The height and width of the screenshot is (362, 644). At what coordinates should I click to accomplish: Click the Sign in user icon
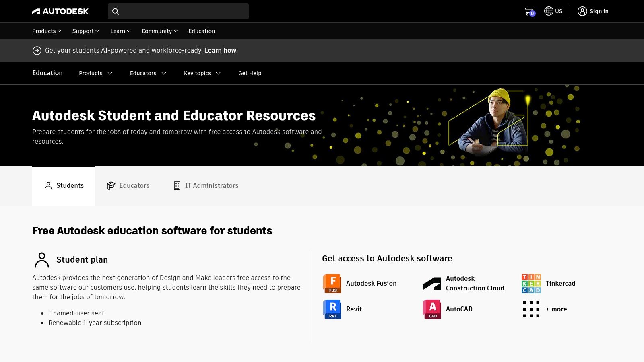click(x=582, y=11)
